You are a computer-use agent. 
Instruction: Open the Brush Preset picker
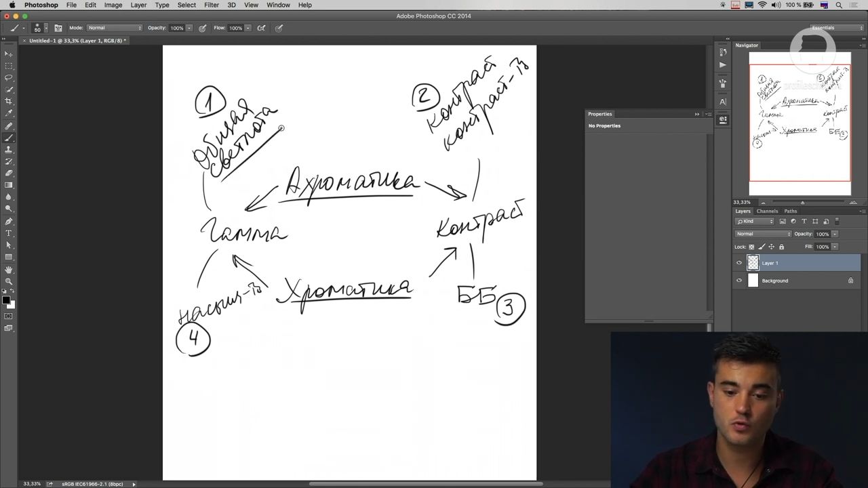(x=39, y=28)
